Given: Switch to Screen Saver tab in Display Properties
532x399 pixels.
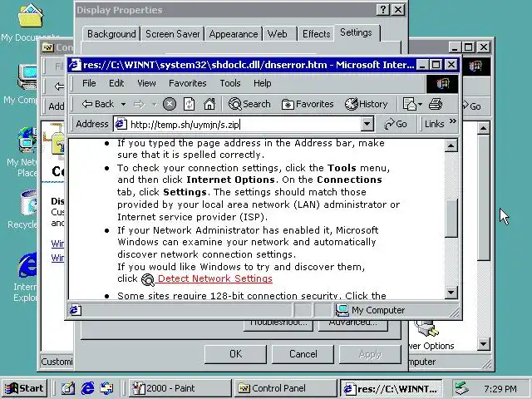Looking at the screenshot, I should [172, 34].
